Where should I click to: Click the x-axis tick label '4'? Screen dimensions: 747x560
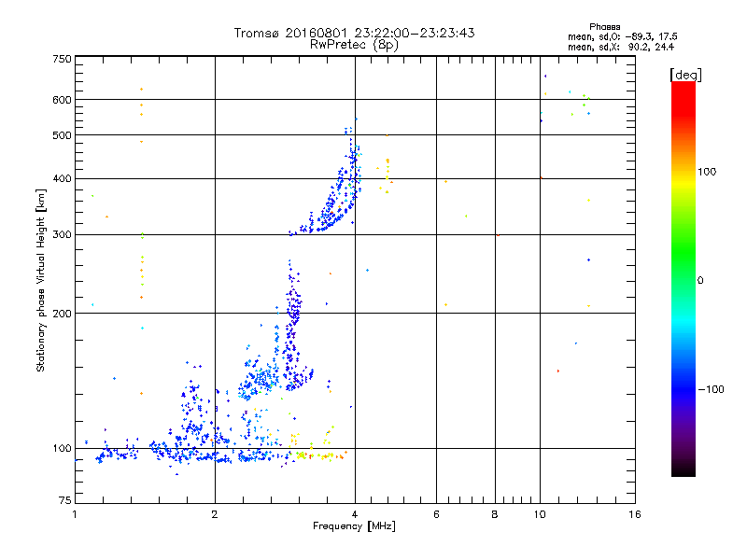(355, 514)
